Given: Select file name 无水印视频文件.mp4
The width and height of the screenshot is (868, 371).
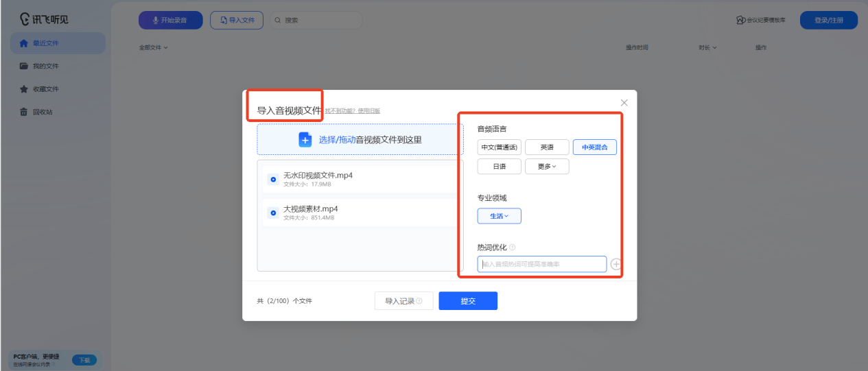Looking at the screenshot, I should 318,176.
